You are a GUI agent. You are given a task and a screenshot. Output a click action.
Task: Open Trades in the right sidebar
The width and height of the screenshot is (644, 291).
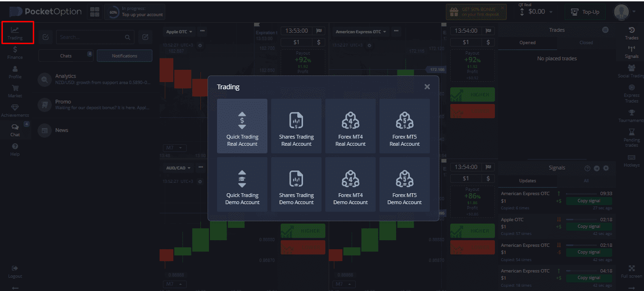[632, 33]
